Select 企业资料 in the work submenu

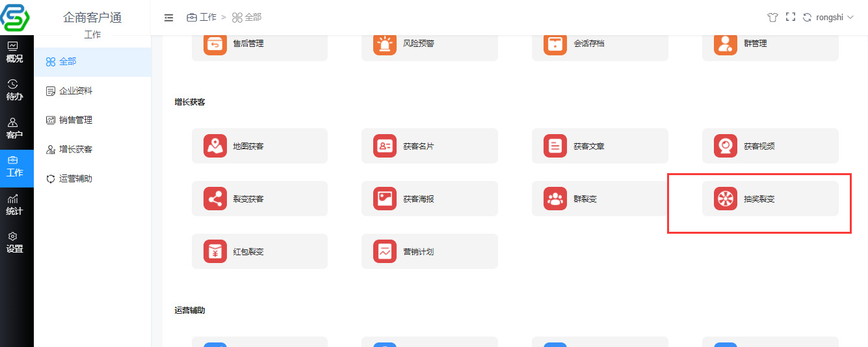92,91
